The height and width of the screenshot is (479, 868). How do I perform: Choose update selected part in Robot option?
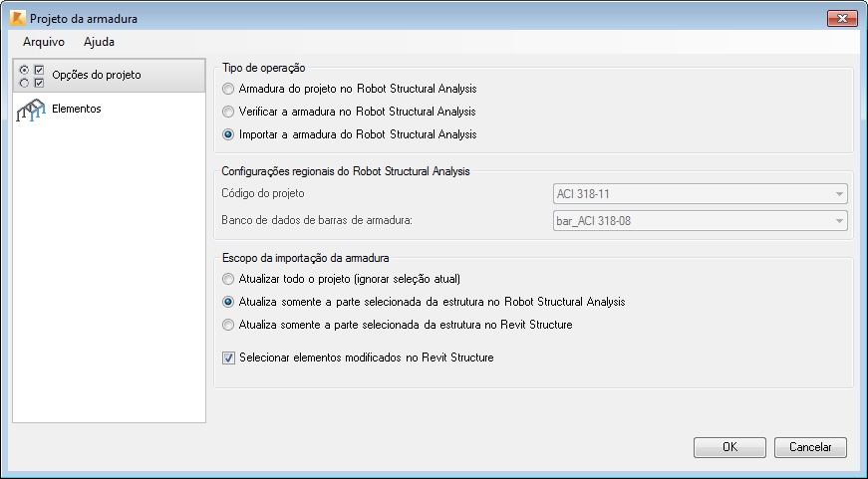click(228, 302)
